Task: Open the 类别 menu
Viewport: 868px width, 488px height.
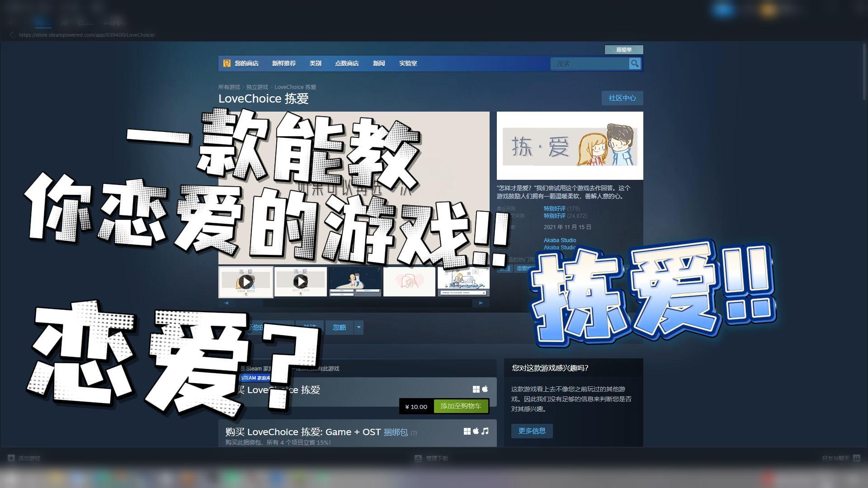Action: (x=316, y=64)
